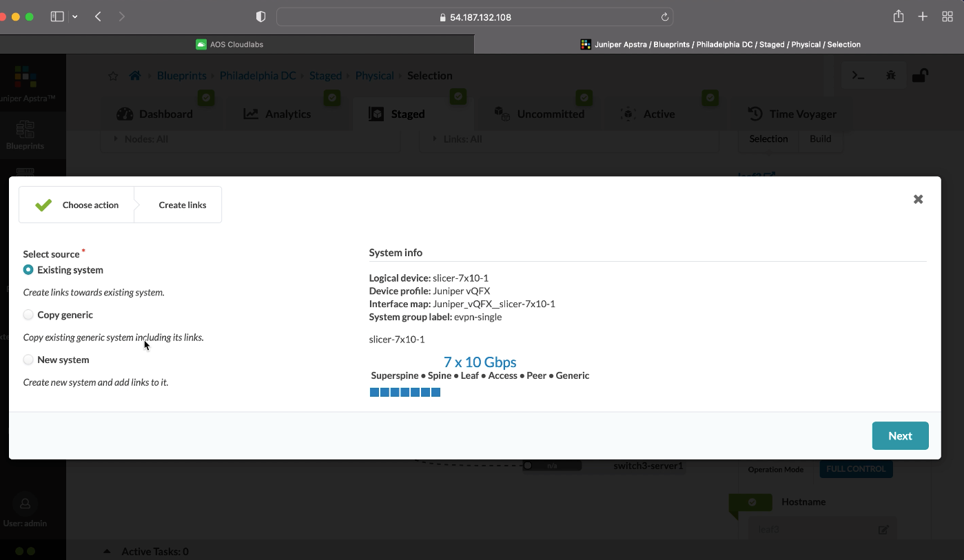
Task: Click the Dashboard gauge icon
Action: pos(125,114)
